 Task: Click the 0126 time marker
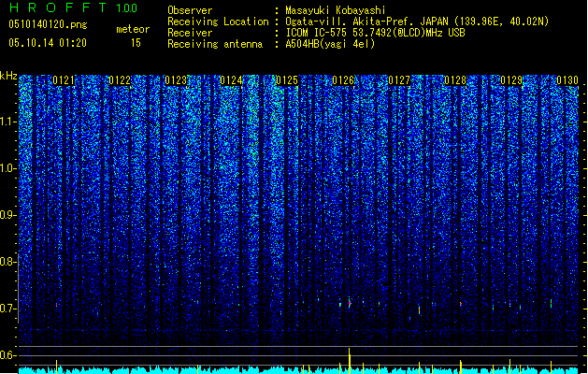[343, 80]
